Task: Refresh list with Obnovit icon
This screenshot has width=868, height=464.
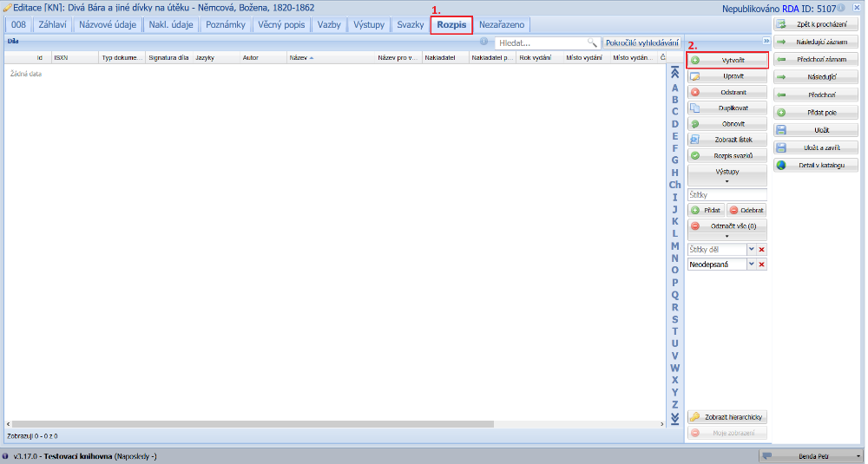Action: tap(695, 124)
